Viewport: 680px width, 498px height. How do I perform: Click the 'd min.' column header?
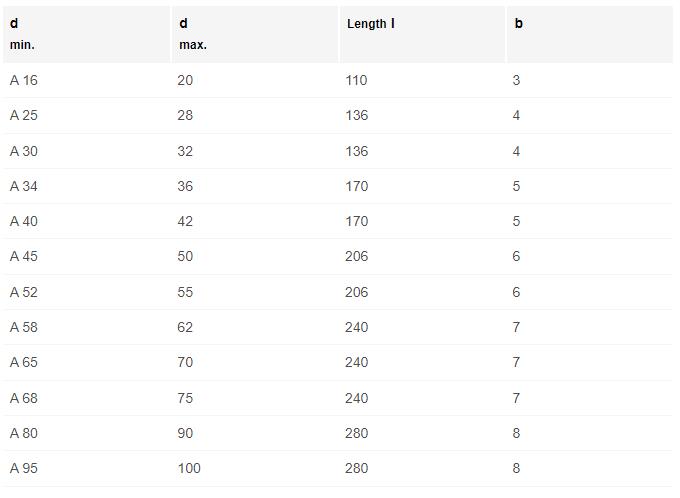click(22, 34)
